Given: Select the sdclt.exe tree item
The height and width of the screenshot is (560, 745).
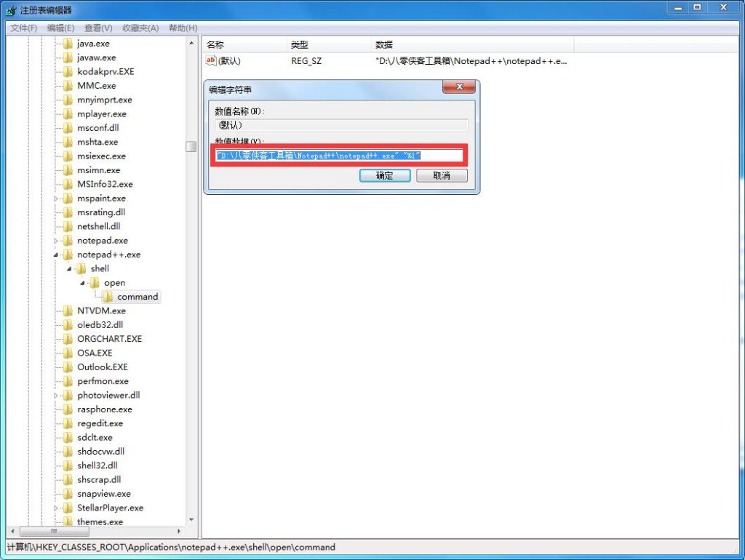Looking at the screenshot, I should [x=95, y=438].
